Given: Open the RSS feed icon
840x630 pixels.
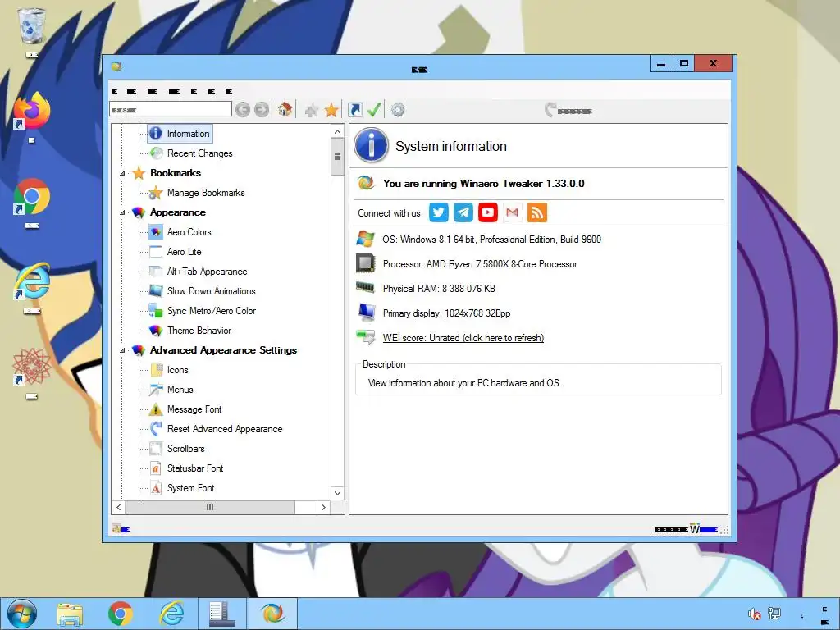Looking at the screenshot, I should 537,212.
